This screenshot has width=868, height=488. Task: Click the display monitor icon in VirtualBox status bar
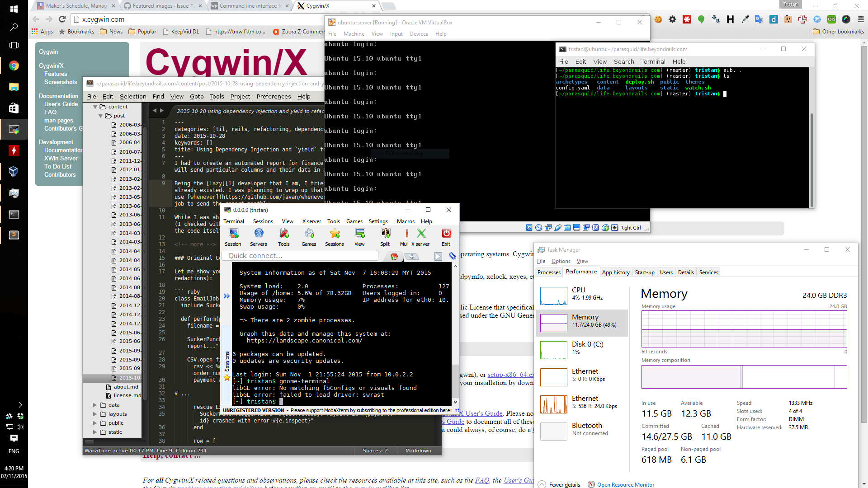(577, 228)
